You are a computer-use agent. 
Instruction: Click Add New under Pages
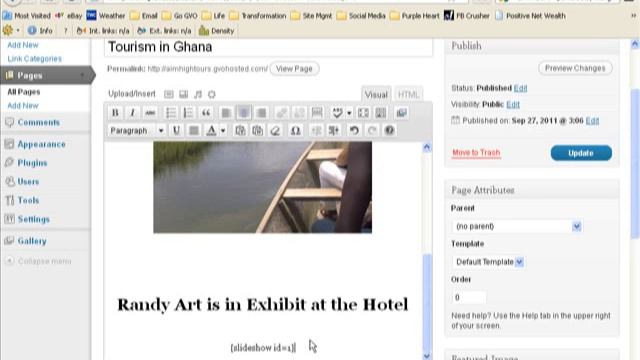coord(23,106)
